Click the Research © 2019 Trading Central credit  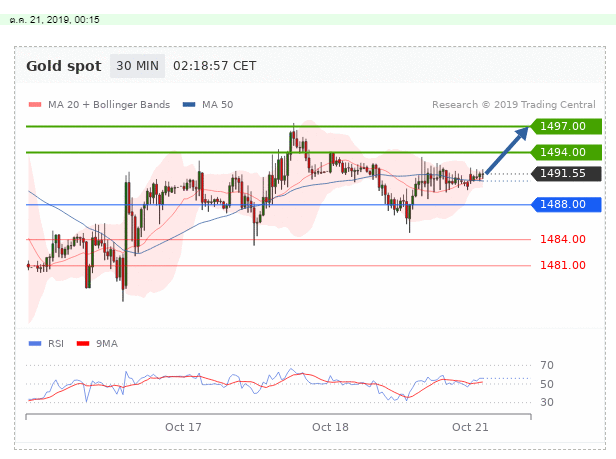(513, 105)
